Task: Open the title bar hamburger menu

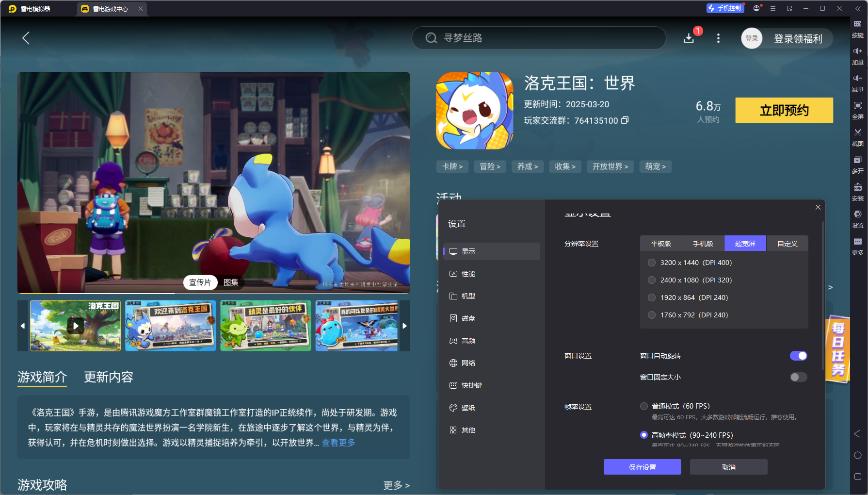Action: point(773,8)
